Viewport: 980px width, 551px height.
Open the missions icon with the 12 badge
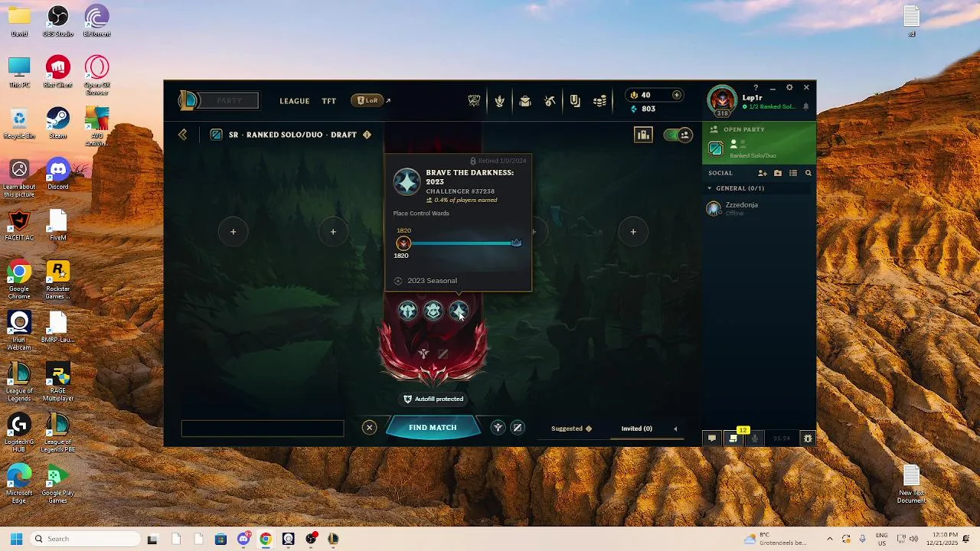tap(734, 438)
